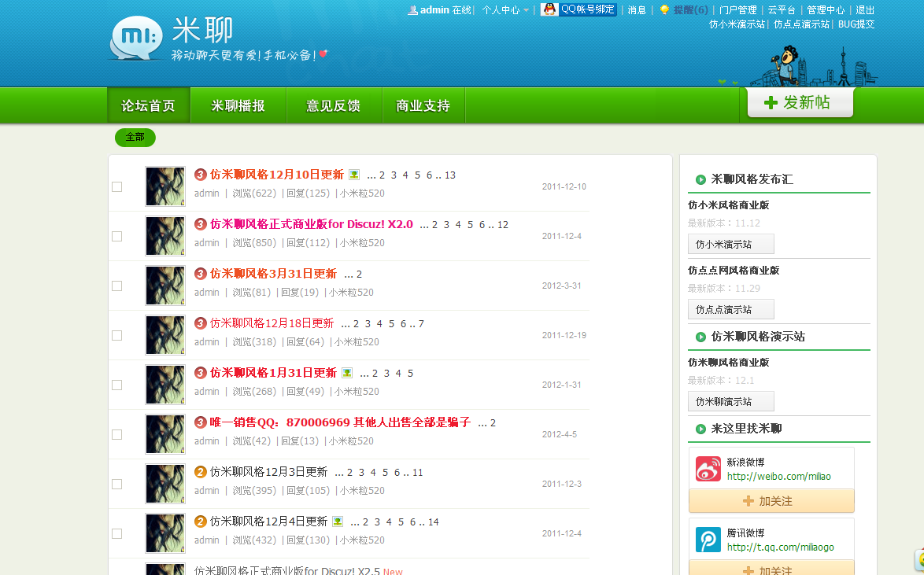The width and height of the screenshot is (924, 575).
Task: Open the 仿点点演示站 header link
Action: 801,24
